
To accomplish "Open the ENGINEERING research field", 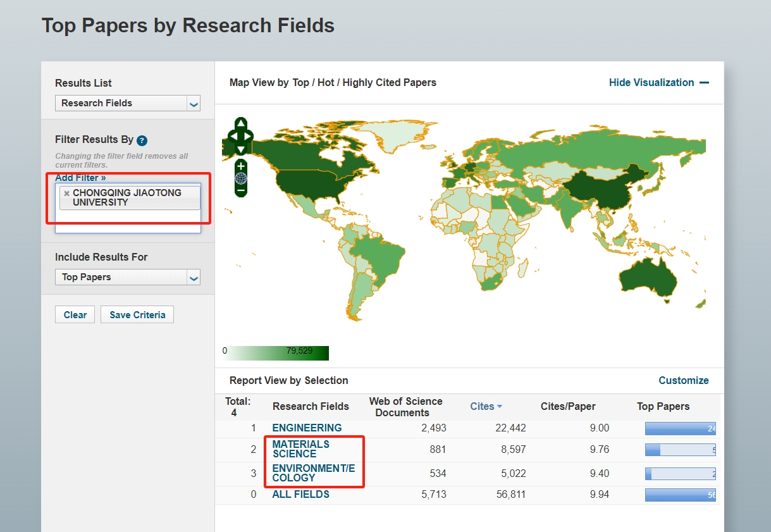I will (307, 428).
